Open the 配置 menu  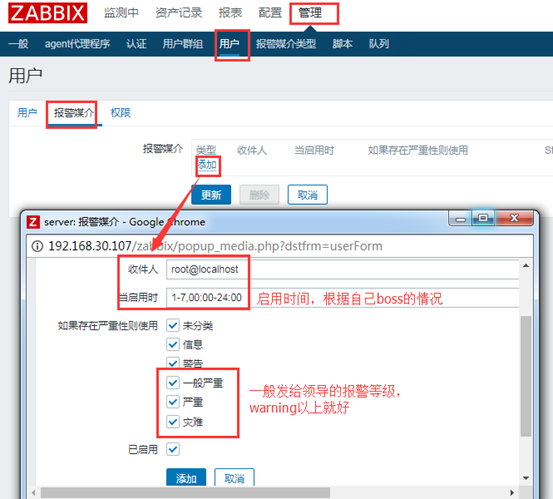(x=270, y=13)
